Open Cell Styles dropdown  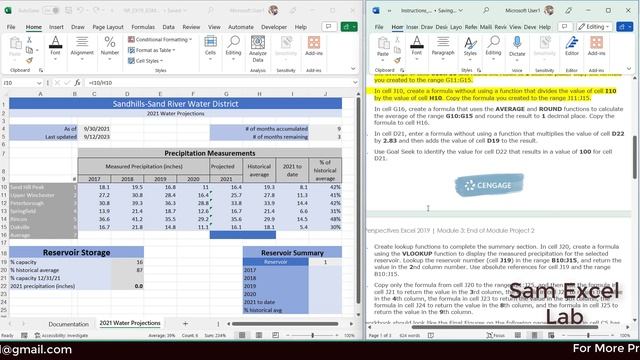[145, 61]
